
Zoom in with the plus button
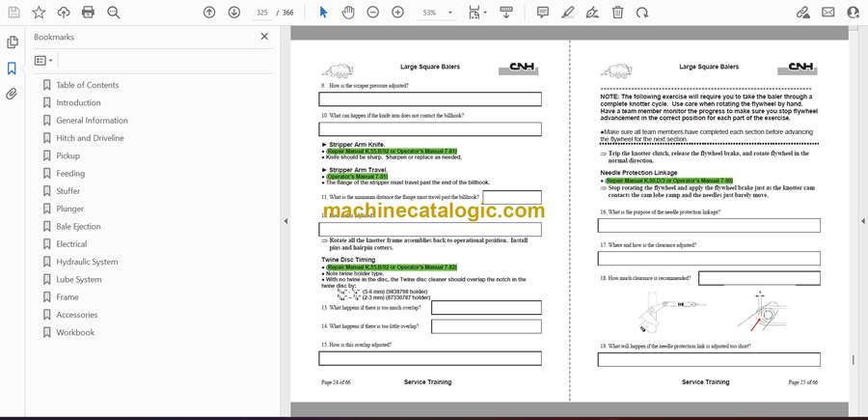(397, 13)
